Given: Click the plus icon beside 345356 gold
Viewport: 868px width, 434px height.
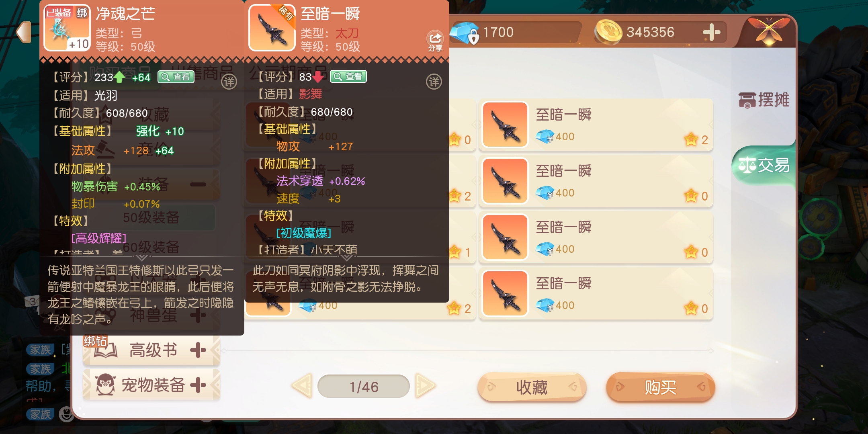Looking at the screenshot, I should (x=712, y=32).
